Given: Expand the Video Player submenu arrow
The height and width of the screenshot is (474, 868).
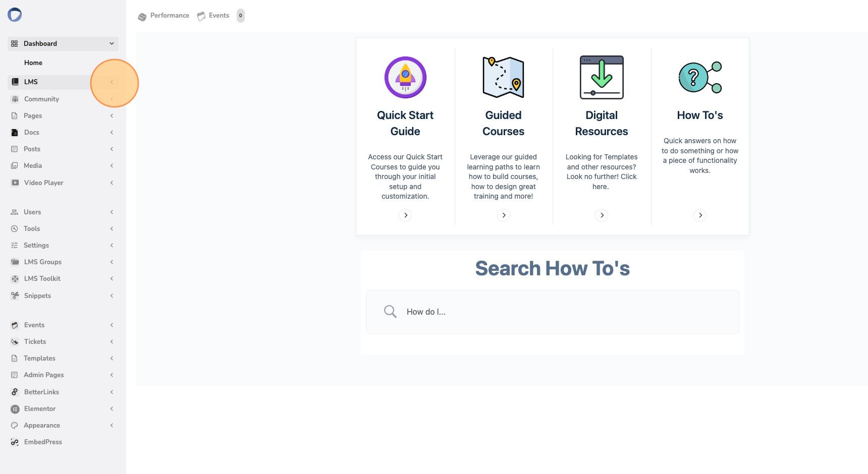Looking at the screenshot, I should tap(112, 183).
